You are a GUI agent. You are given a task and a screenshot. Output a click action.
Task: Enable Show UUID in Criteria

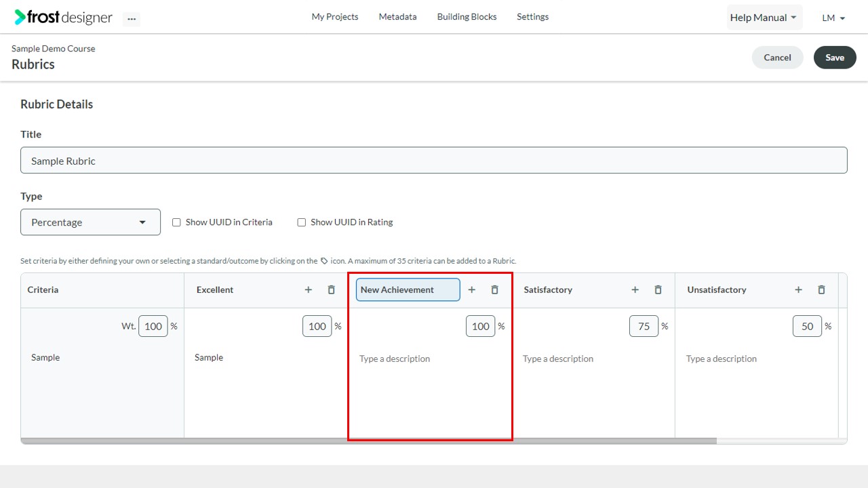click(x=176, y=222)
